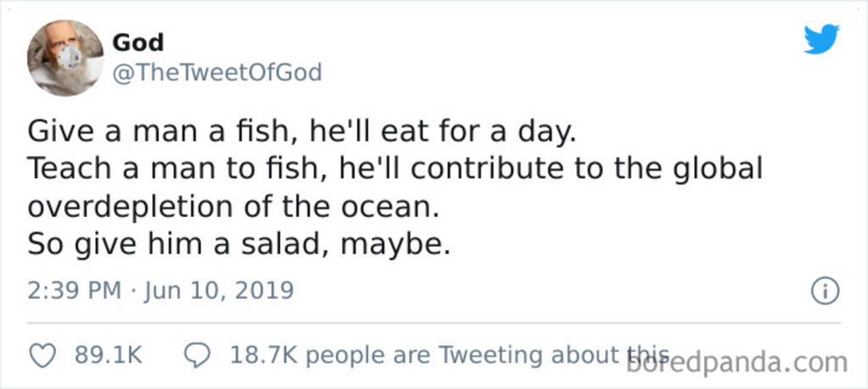Viewport: 868px width, 389px height.
Task: Click the 2:39 PM time text
Action: pos(75,291)
